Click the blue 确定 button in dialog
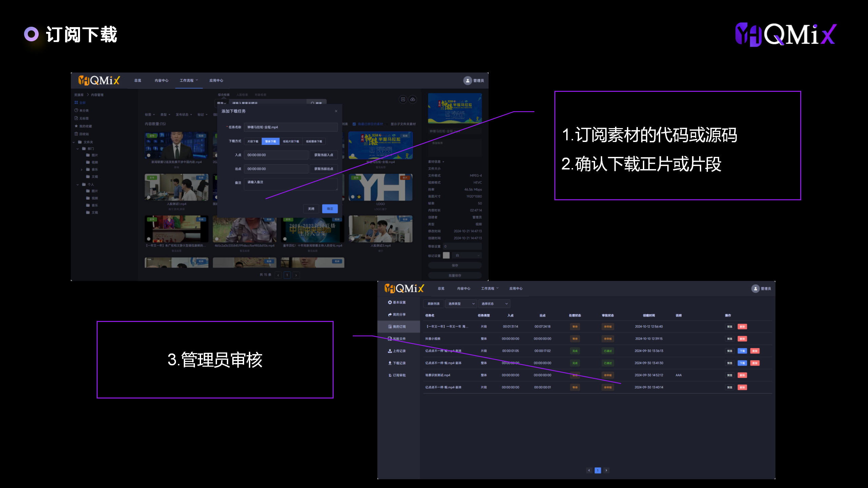 coord(330,209)
